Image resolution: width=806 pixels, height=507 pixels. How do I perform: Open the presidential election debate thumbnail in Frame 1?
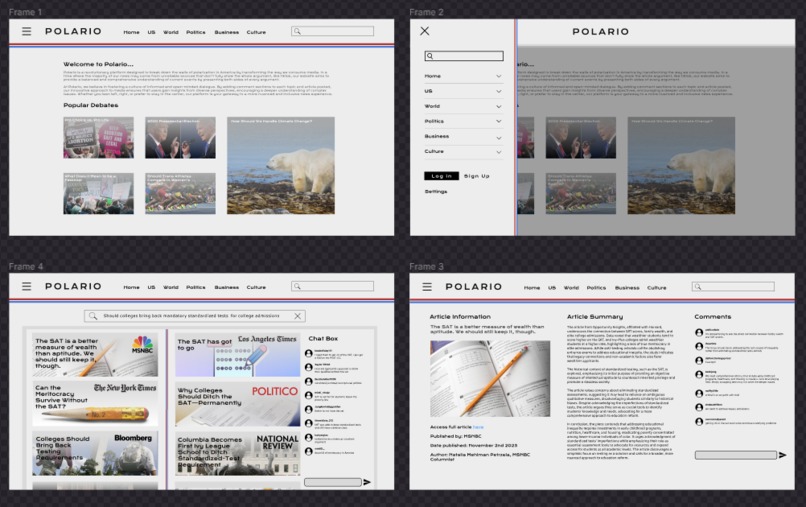[x=180, y=137]
